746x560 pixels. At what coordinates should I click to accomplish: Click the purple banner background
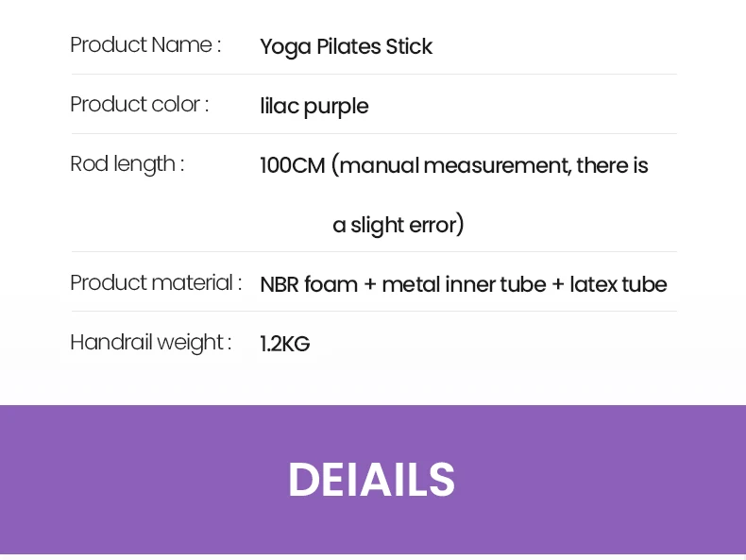point(373,480)
